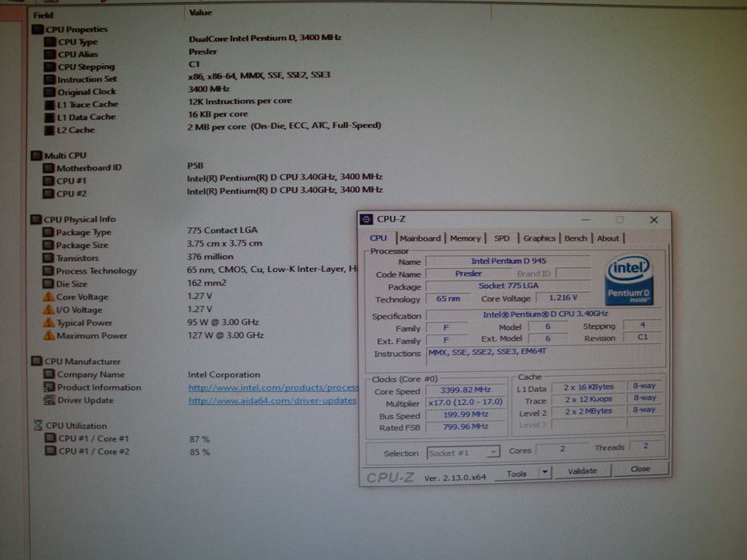Image resolution: width=747 pixels, height=560 pixels.
Task: Click the Validate button in CPU-Z
Action: [582, 470]
